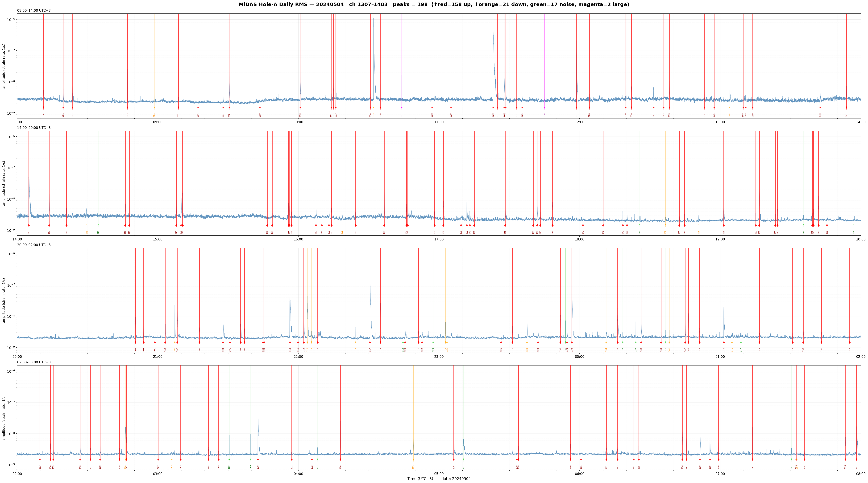This screenshot has width=868, height=483.
Task: Click the magenta large-peak marker labeled 017
Action: click(x=402, y=108)
